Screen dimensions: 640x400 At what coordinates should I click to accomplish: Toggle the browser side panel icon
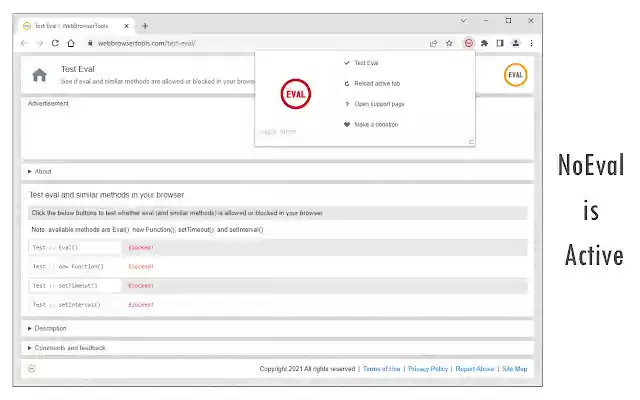point(500,43)
